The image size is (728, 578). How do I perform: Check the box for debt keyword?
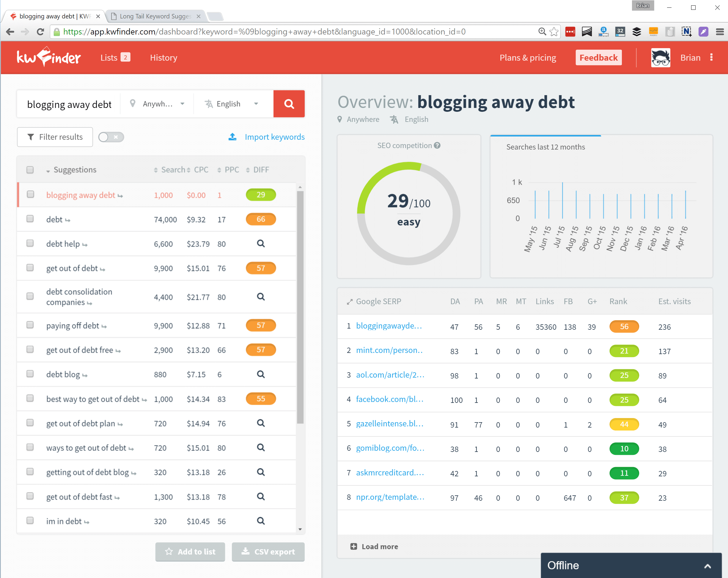[x=30, y=219]
